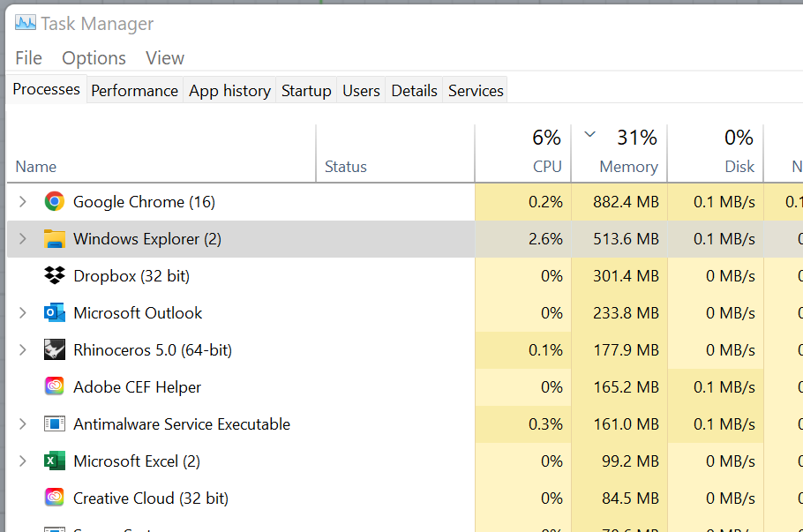Screen dimensions: 803x532
Task: Click the sort arrow above Memory column
Action: [590, 135]
